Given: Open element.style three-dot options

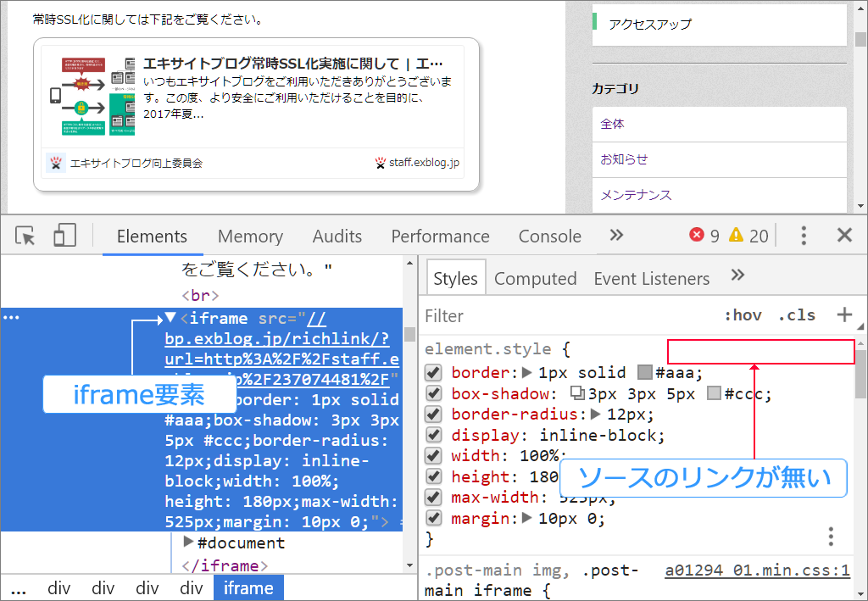Looking at the screenshot, I should point(831,537).
